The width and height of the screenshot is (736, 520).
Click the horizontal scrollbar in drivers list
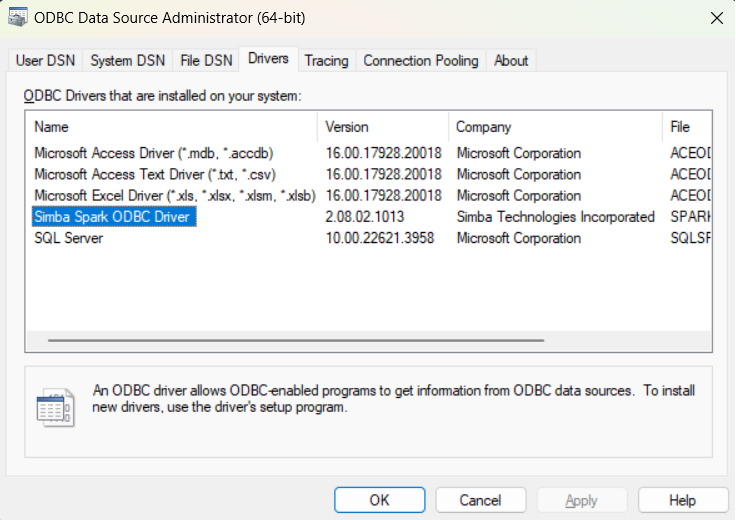pos(296,341)
